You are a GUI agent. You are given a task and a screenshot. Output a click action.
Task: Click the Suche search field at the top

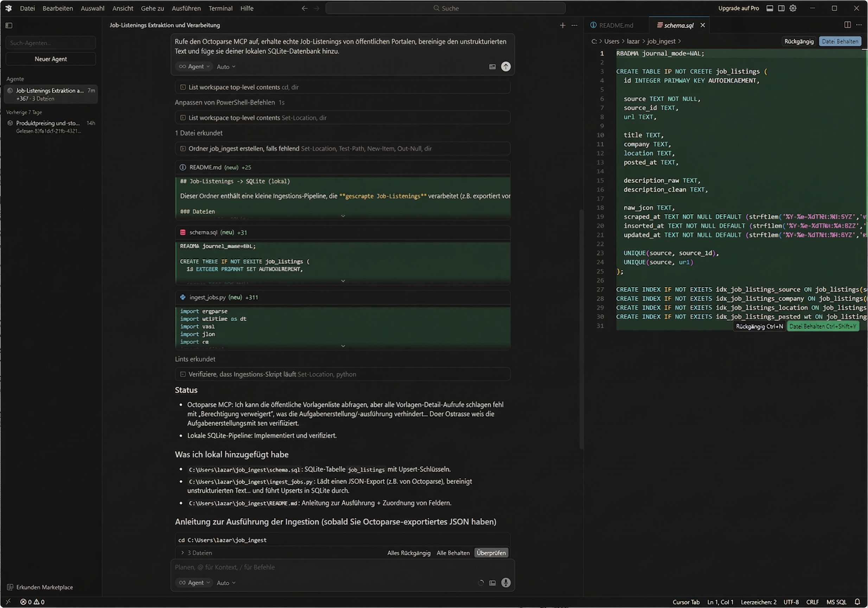tap(446, 8)
